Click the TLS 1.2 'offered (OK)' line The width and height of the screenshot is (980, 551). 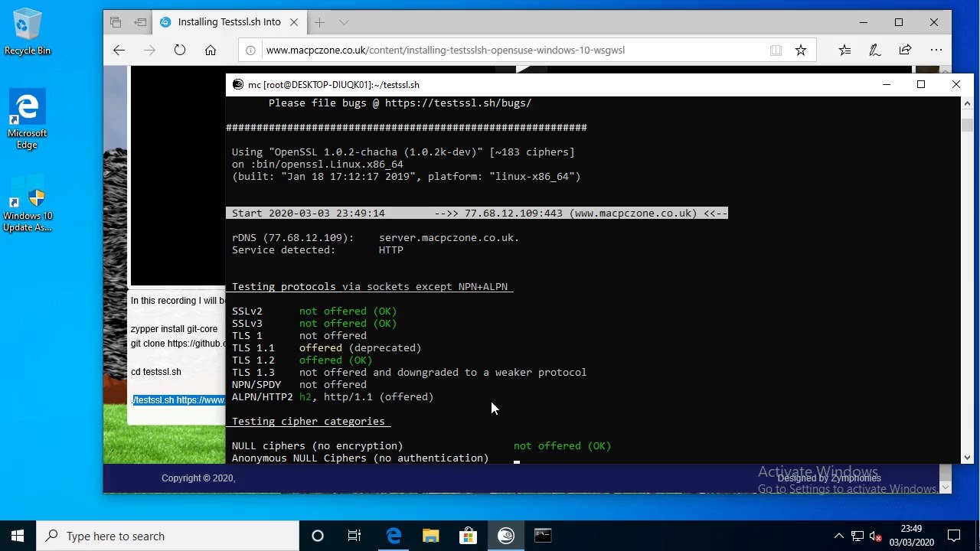(302, 360)
